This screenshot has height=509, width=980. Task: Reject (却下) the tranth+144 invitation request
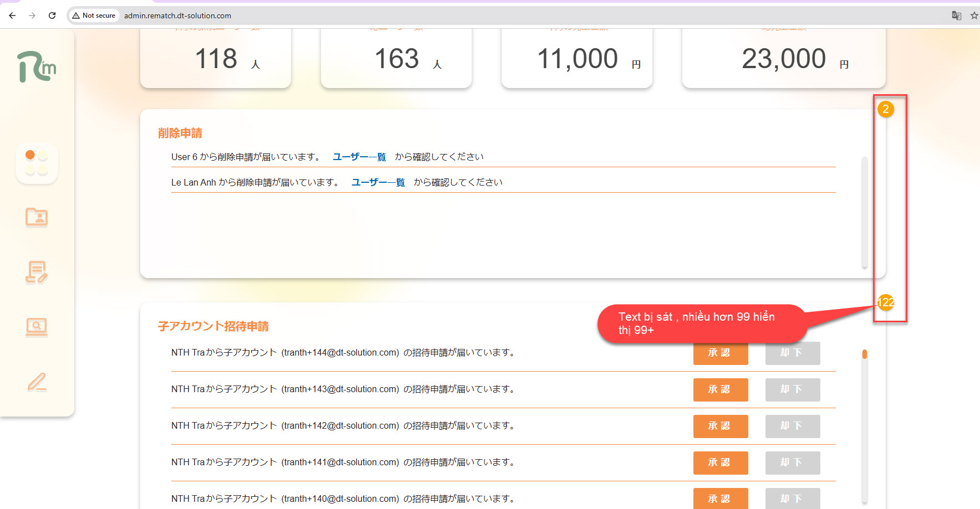[792, 353]
